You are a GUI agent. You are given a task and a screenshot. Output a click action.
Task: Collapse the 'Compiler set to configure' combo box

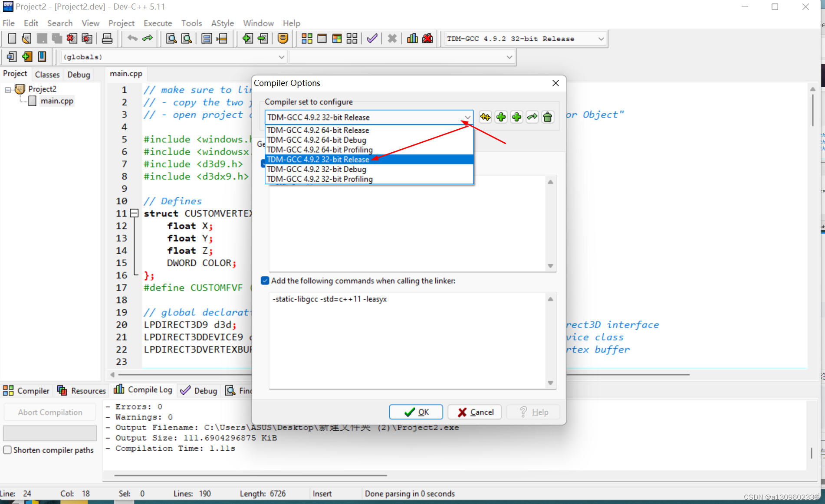(x=467, y=117)
